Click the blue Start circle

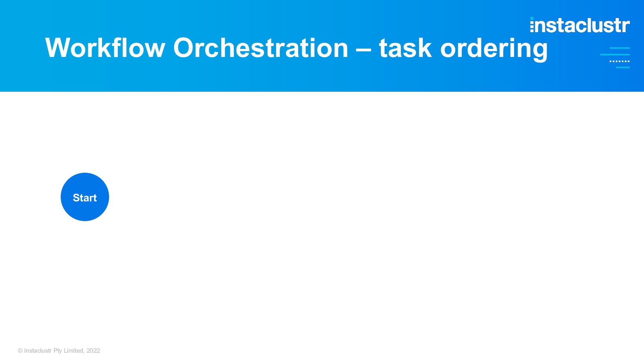(85, 197)
